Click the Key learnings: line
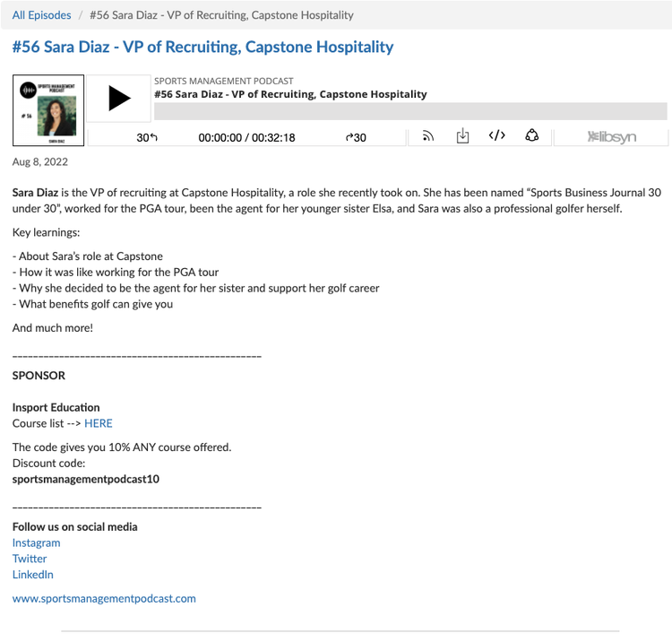 click(x=46, y=232)
